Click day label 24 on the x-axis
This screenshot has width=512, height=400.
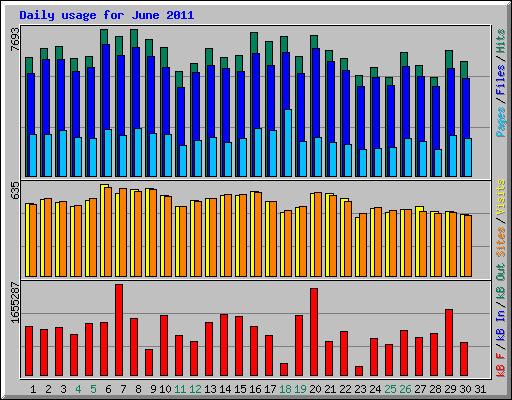[375, 389]
